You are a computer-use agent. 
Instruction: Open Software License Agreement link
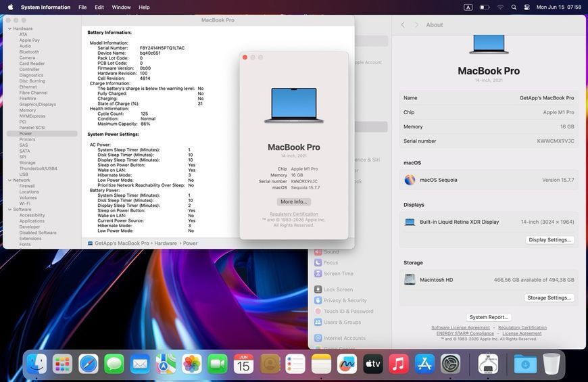coord(460,328)
